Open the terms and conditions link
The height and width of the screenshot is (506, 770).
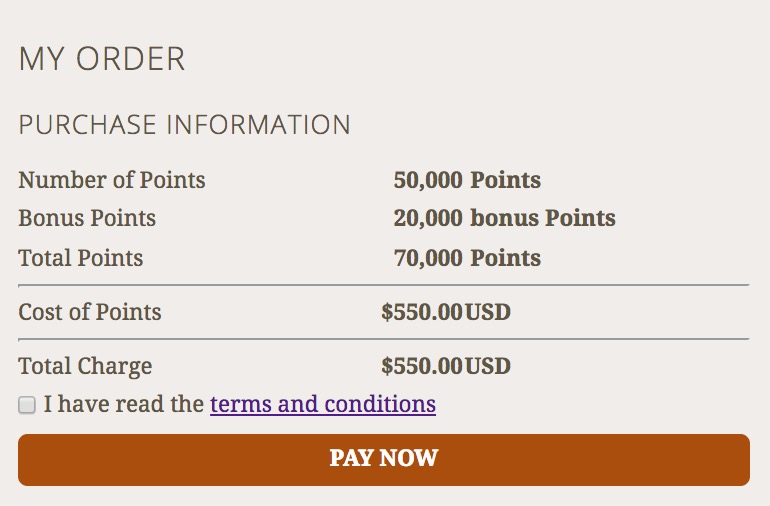tap(322, 404)
